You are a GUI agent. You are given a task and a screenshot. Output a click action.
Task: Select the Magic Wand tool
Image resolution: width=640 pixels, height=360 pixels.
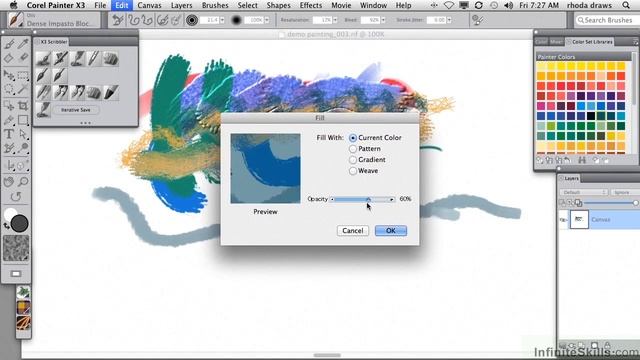[x=23, y=89]
